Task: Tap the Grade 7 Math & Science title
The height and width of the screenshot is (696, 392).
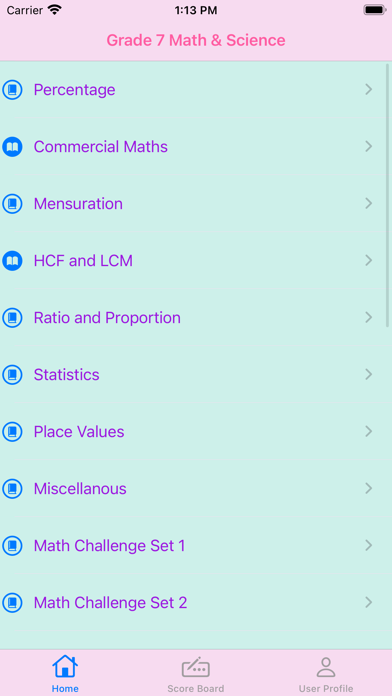Action: point(196,40)
